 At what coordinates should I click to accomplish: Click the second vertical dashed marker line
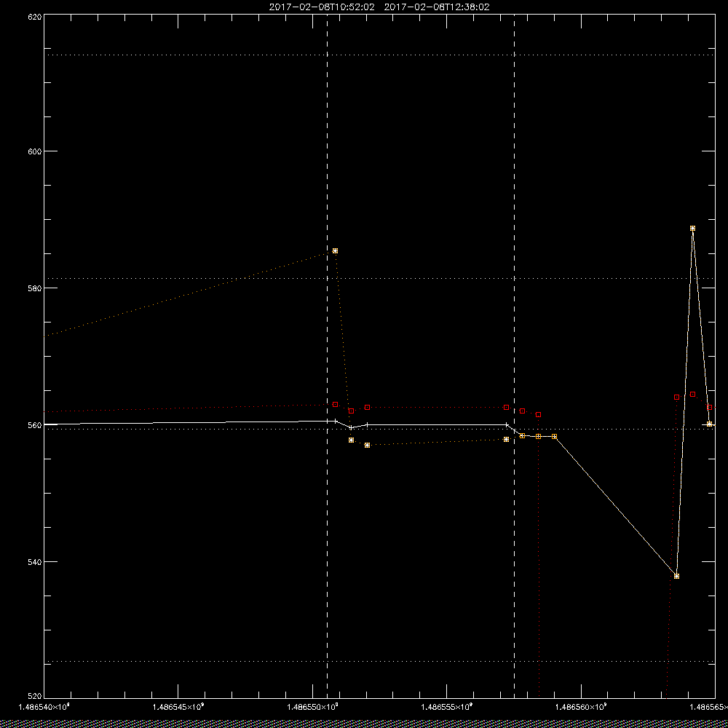pyautogui.click(x=515, y=357)
